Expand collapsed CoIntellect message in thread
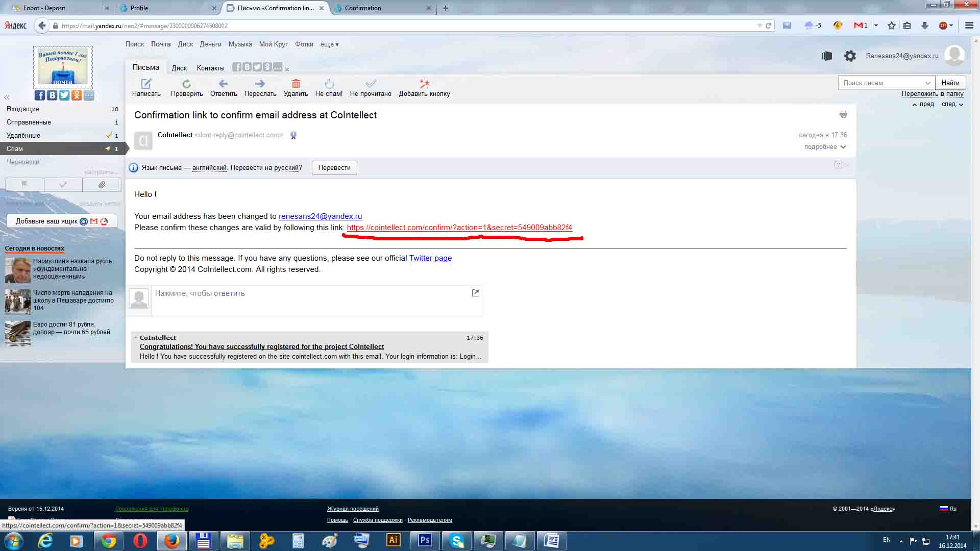This screenshot has height=551, width=980. pyautogui.click(x=309, y=347)
